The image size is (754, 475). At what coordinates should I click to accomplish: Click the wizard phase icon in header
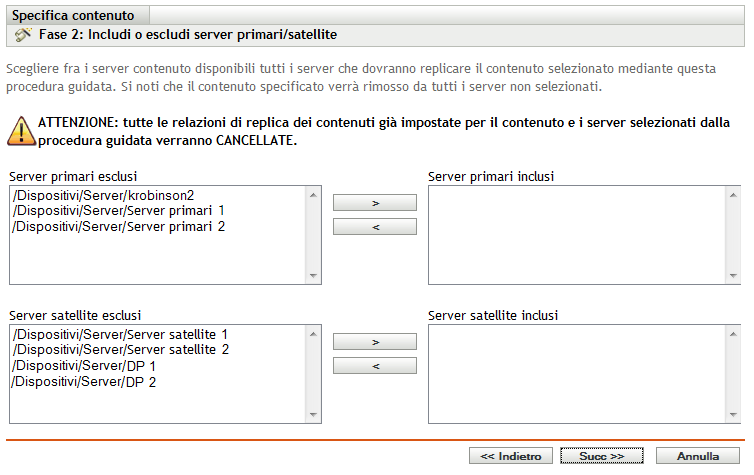pyautogui.click(x=24, y=34)
